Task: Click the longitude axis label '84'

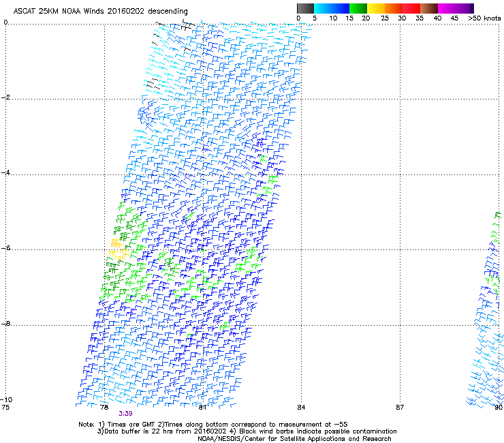Action: tap(301, 408)
